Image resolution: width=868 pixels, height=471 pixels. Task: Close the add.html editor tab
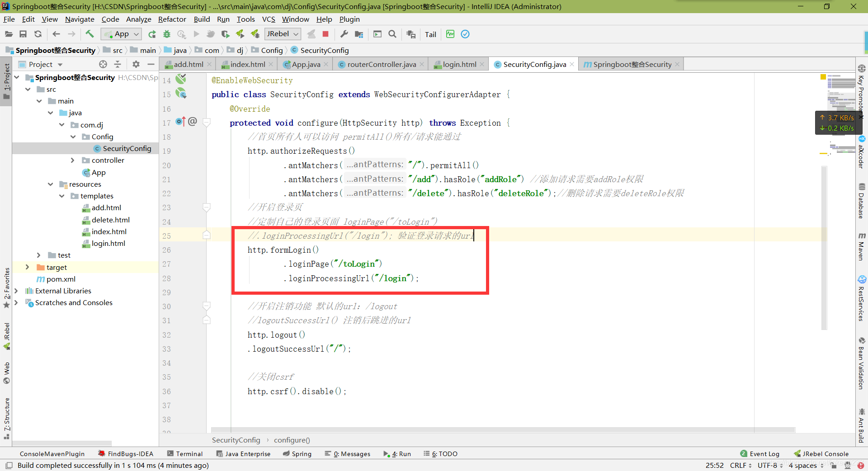click(x=209, y=64)
